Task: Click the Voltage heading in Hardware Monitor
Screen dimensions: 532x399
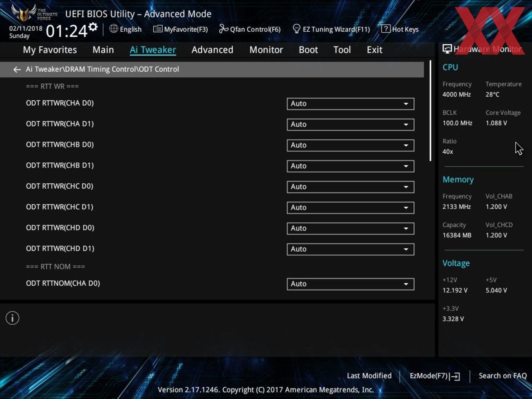Action: (456, 263)
